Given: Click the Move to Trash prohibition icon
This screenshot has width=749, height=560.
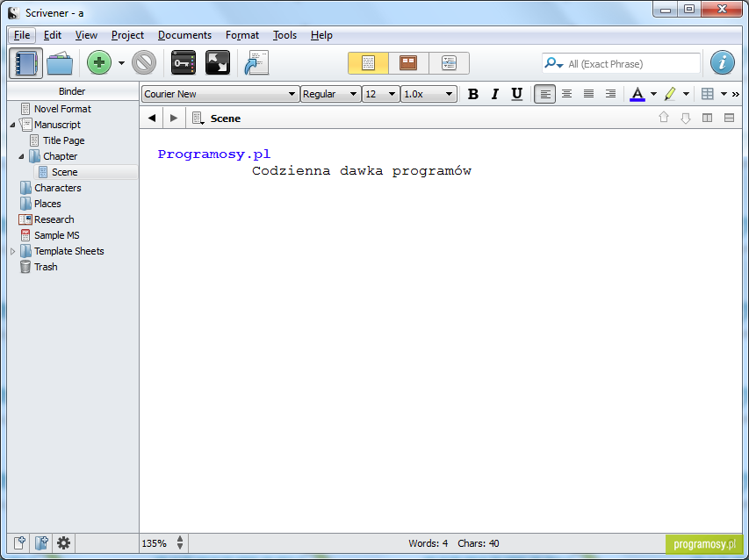Looking at the screenshot, I should (144, 63).
